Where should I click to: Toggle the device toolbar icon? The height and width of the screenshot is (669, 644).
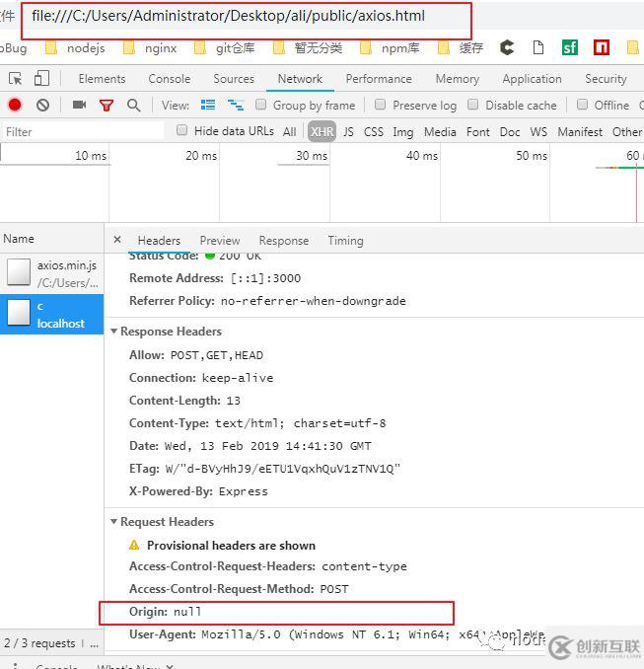tap(41, 79)
